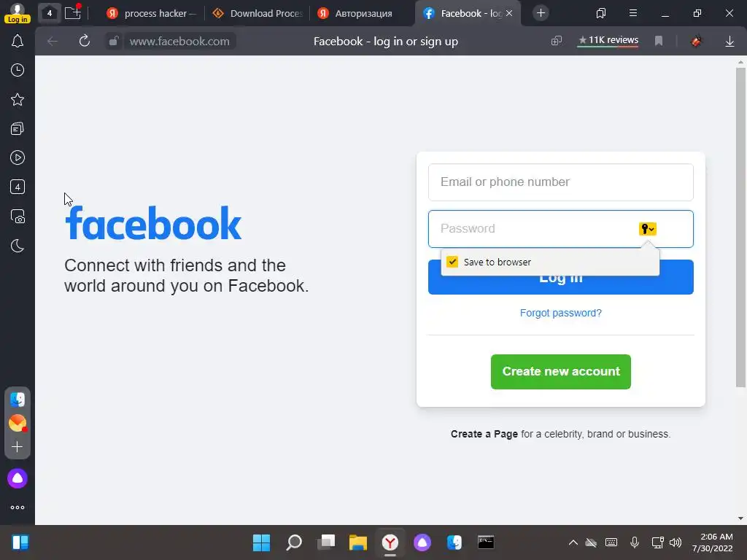Click Yandex Browser taskbar icon
The height and width of the screenshot is (560, 747).
(x=390, y=542)
